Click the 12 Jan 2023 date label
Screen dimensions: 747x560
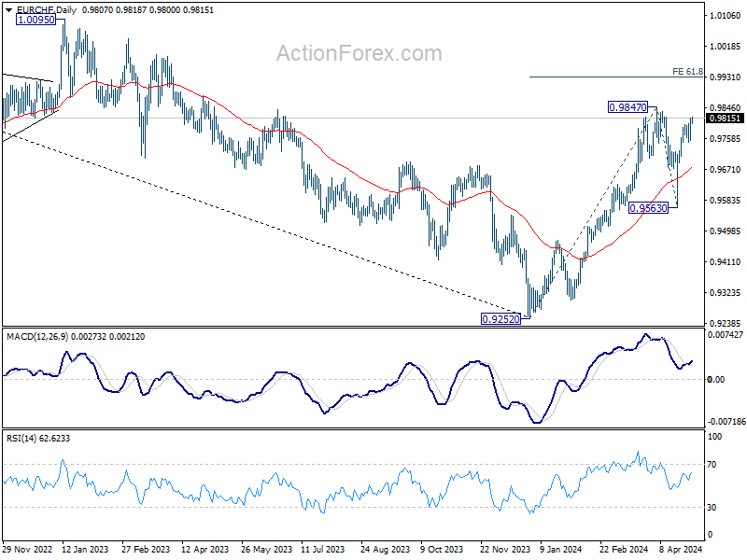pos(85,549)
